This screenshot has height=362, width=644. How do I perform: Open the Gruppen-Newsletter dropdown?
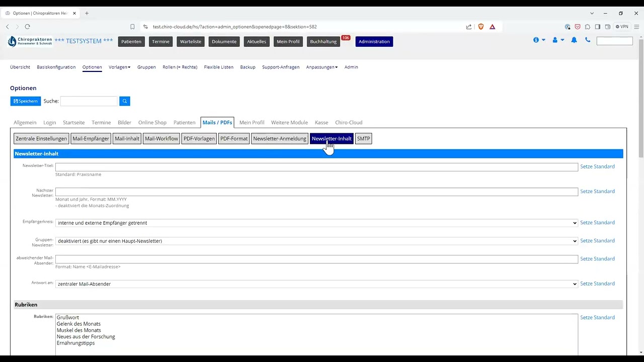(316, 241)
